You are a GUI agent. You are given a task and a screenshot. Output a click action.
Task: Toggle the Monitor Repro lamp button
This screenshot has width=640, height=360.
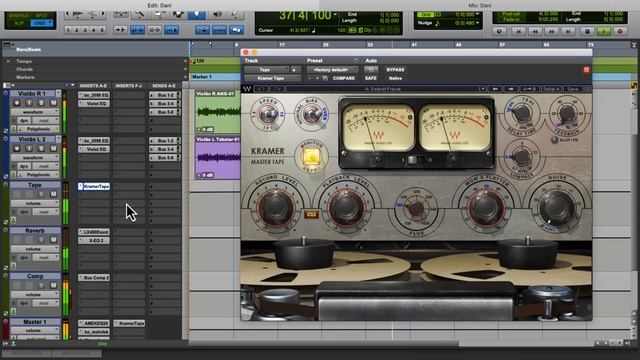(x=311, y=158)
